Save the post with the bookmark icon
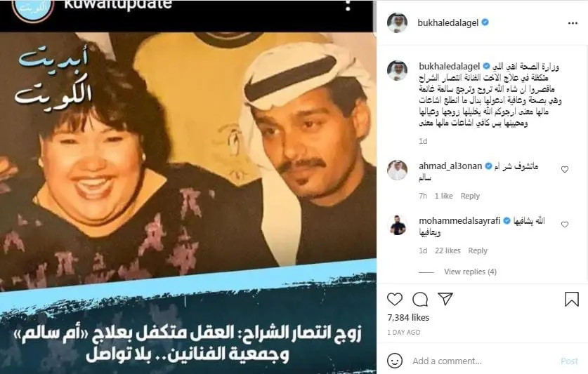Viewport: 588px width, 374px height. 572,299
